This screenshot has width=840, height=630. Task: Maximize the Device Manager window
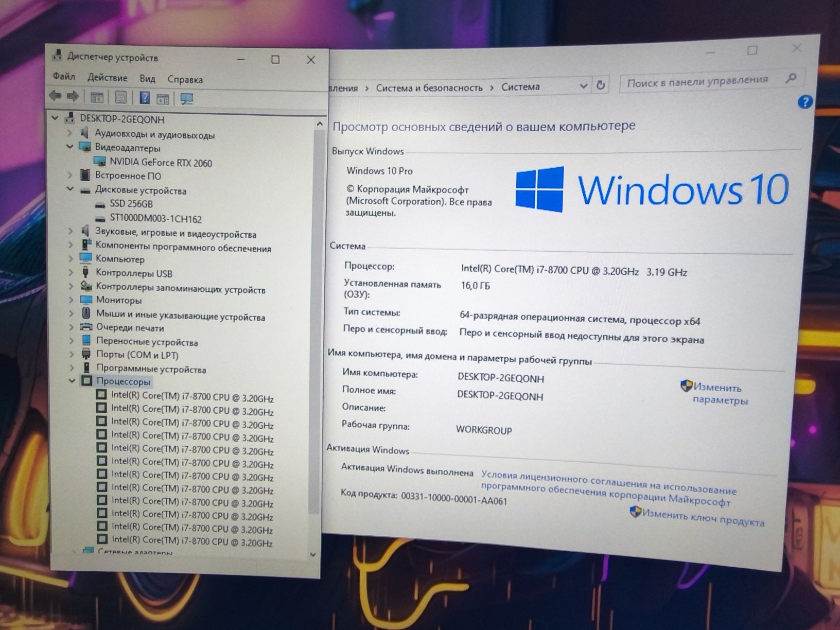(275, 60)
